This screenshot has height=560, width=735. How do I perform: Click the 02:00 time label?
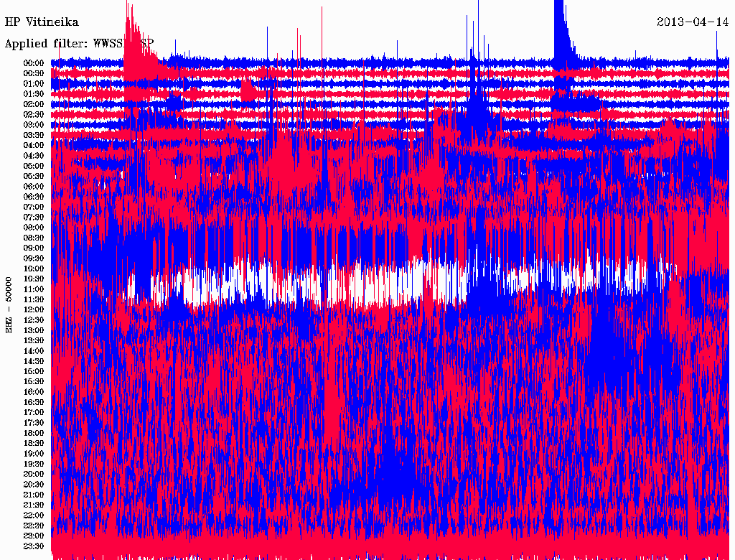tap(34, 105)
